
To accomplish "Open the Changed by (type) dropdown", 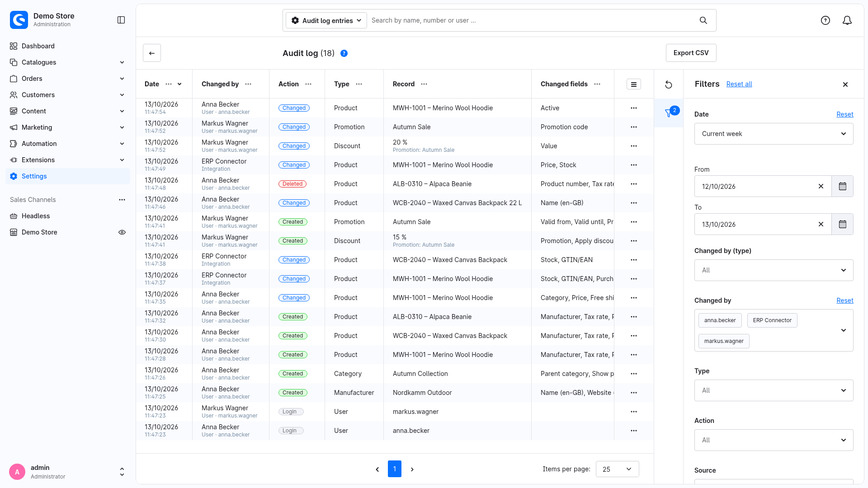I will point(774,270).
